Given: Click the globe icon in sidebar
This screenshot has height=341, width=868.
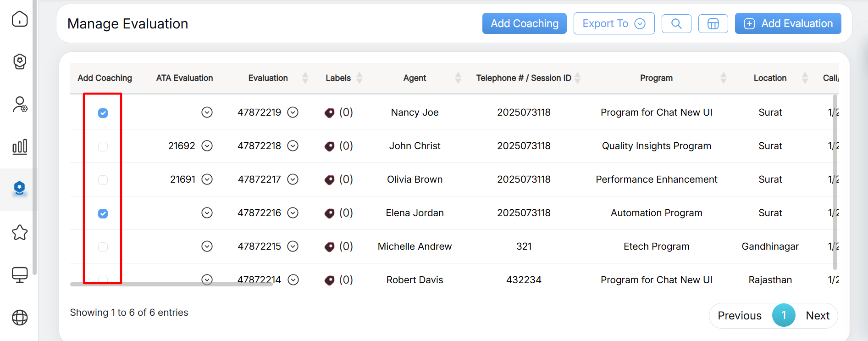Looking at the screenshot, I should pyautogui.click(x=20, y=317).
